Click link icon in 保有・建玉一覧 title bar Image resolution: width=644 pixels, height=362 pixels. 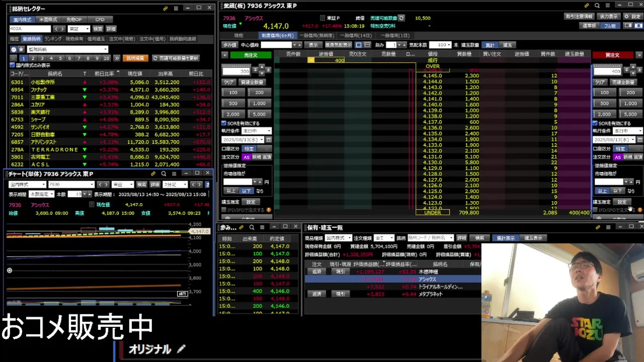(598, 227)
